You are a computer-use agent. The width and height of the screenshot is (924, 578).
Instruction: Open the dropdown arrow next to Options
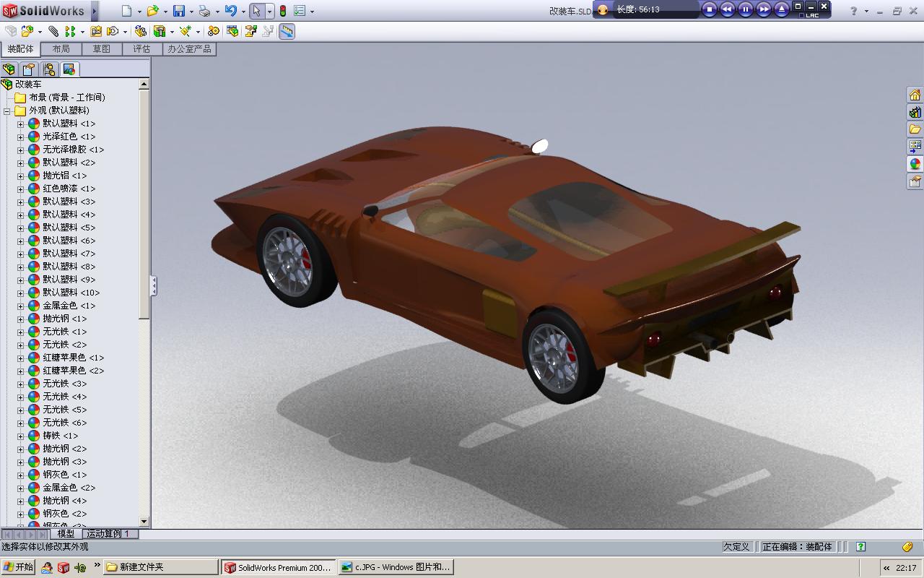312,12
